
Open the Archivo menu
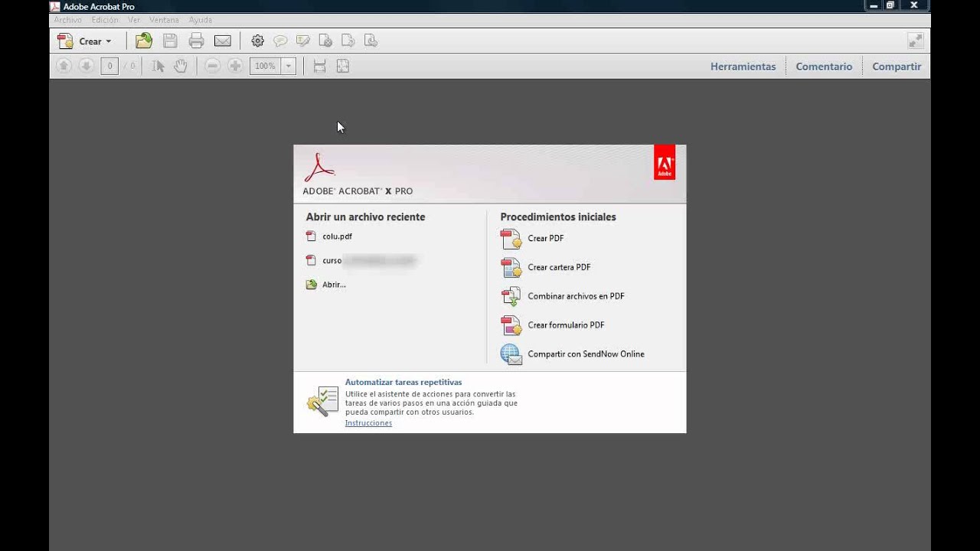(67, 20)
